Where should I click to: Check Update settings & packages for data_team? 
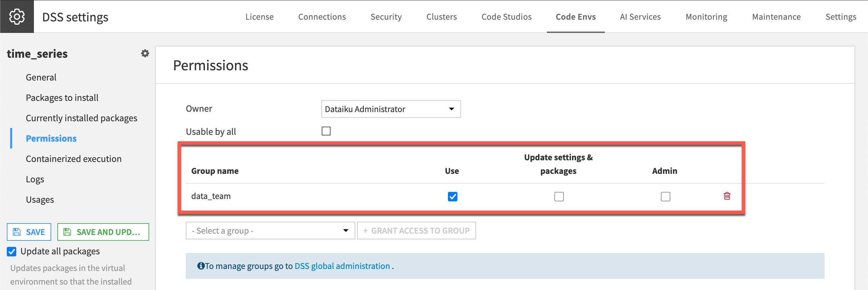(559, 197)
